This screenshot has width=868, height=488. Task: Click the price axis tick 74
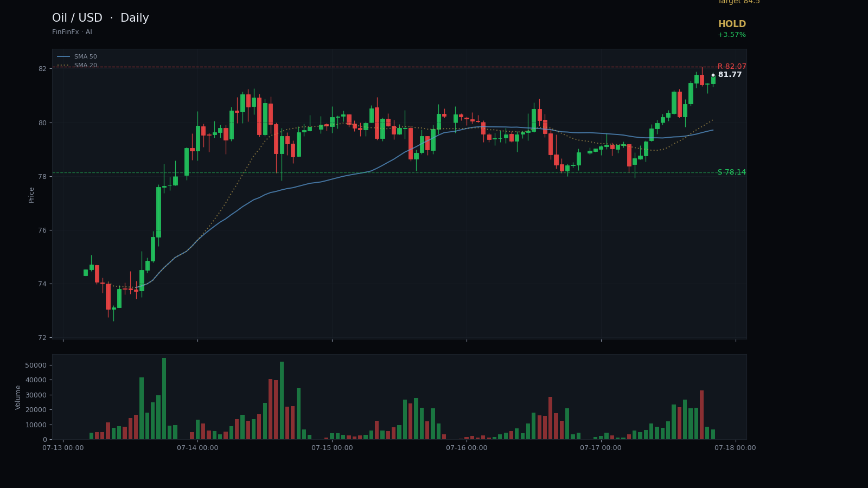pos(42,284)
